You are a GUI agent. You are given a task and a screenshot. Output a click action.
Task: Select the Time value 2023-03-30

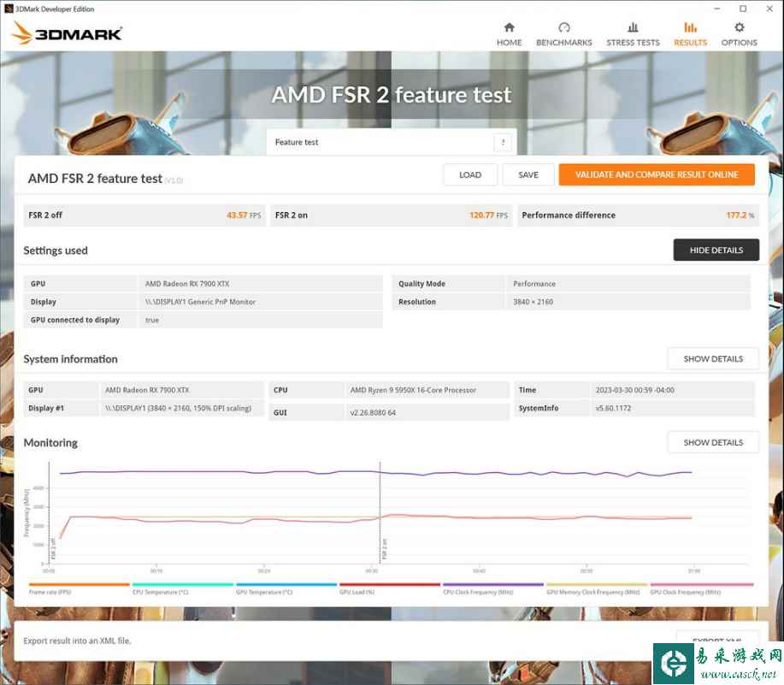[634, 390]
